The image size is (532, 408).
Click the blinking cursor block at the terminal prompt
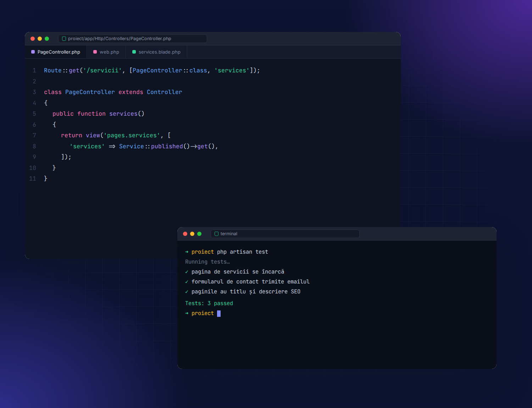click(x=219, y=314)
